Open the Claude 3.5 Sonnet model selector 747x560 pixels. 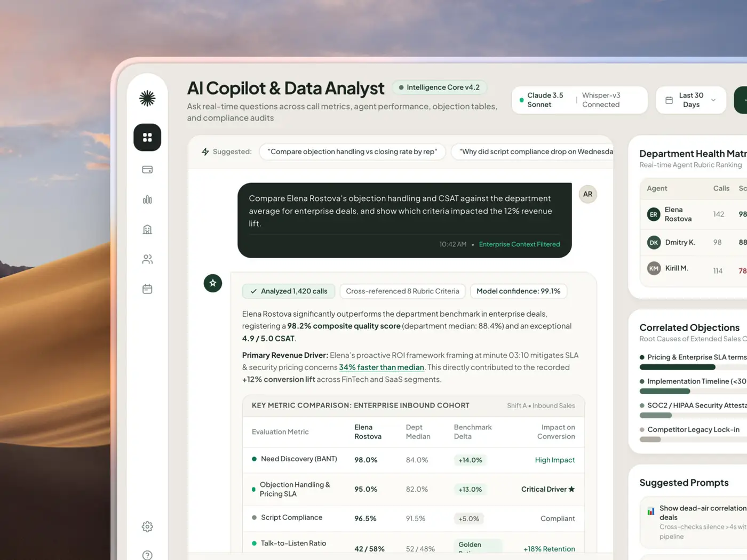[545, 100]
